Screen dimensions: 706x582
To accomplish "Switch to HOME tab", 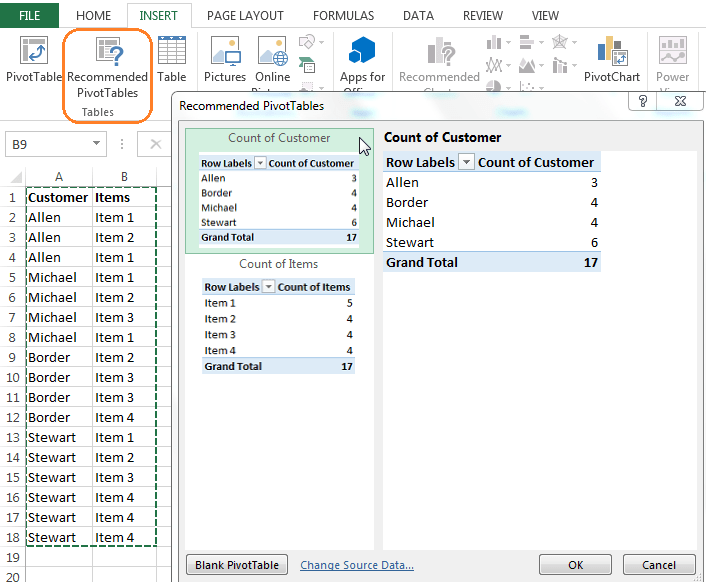I will [93, 16].
